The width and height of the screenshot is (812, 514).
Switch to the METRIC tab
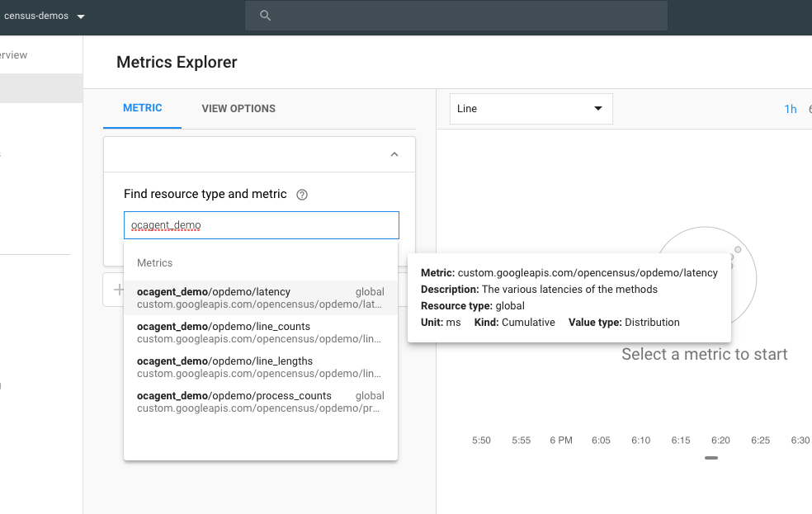(143, 108)
